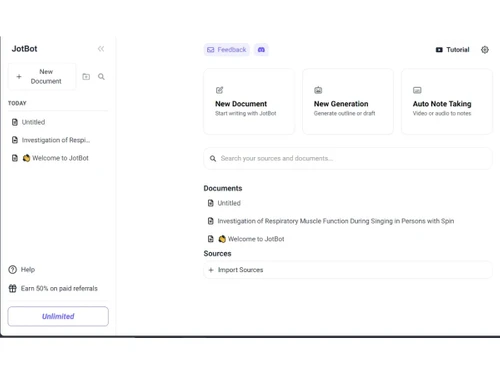Open the New Generation card

348,102
